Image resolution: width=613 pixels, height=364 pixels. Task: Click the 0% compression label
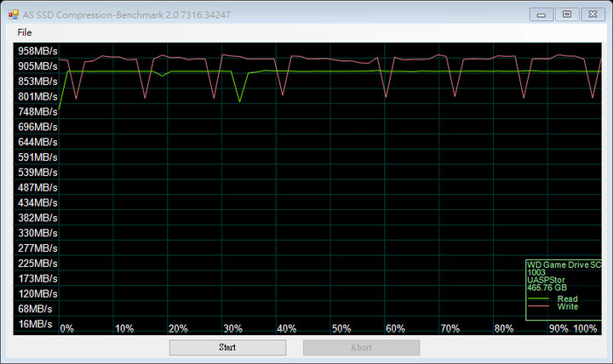coord(67,328)
